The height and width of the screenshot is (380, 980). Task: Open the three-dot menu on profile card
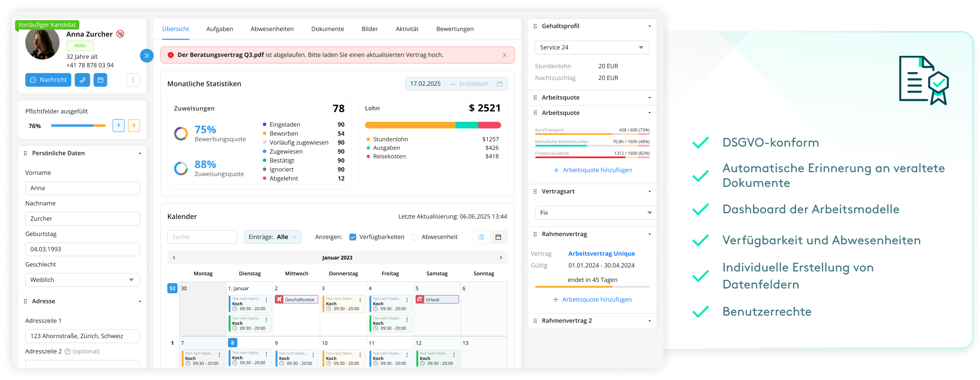pyautogui.click(x=133, y=80)
